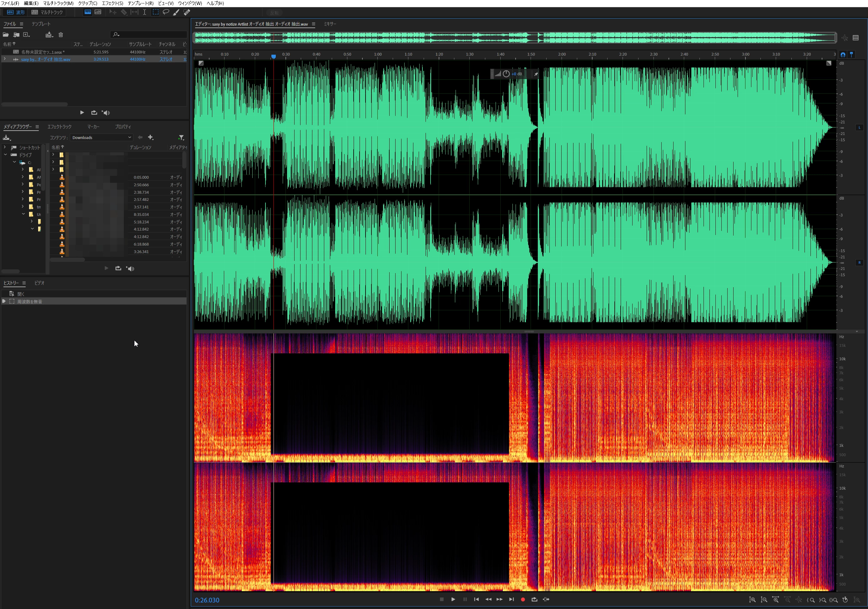Click the +0 dB HUD gain knob
Viewport: 868px width, 609px height.
click(x=506, y=74)
